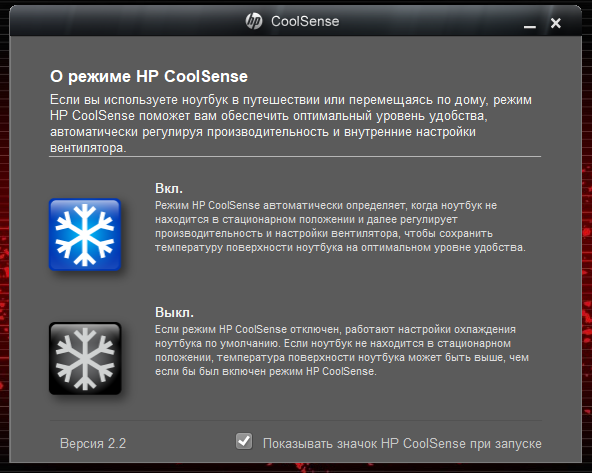Select the 'Выкл.' heading
The image size is (592, 473).
tap(174, 312)
